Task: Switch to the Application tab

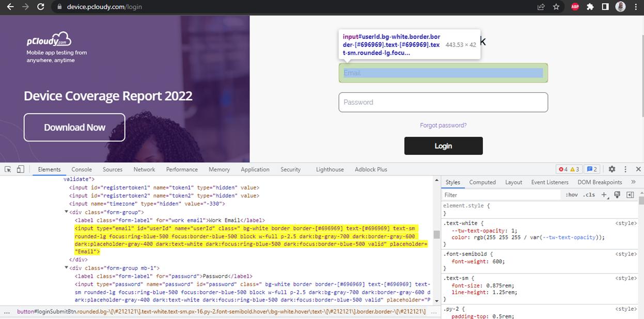Action: 255,169
